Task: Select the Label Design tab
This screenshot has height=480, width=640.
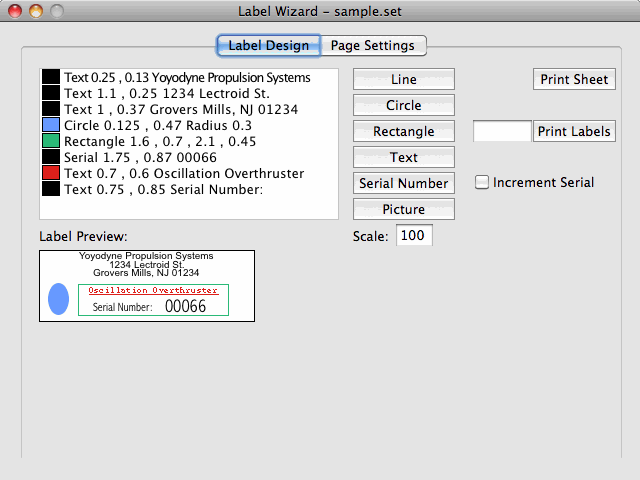Action: 268,46
